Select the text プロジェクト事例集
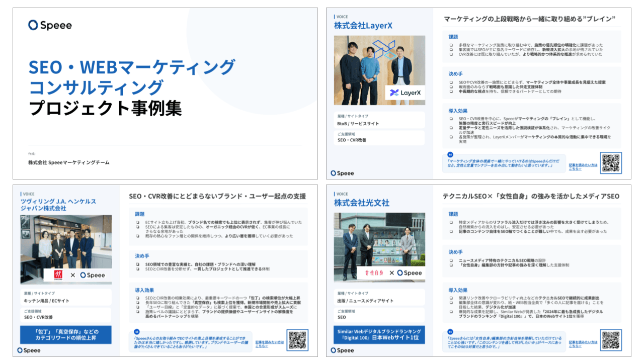The image size is (644, 362). (105, 108)
